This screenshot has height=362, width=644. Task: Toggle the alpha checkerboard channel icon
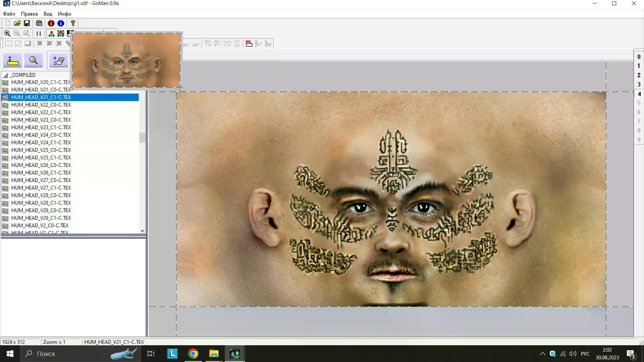tap(61, 34)
